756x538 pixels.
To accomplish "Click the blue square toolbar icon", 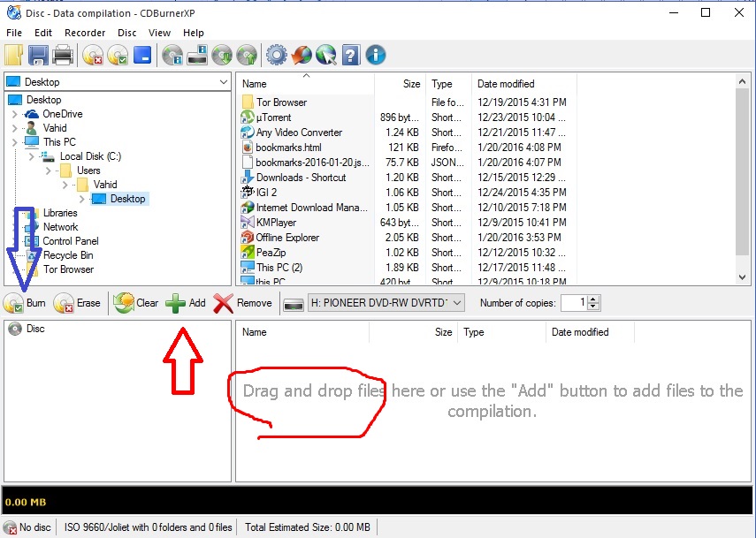I will click(x=142, y=55).
